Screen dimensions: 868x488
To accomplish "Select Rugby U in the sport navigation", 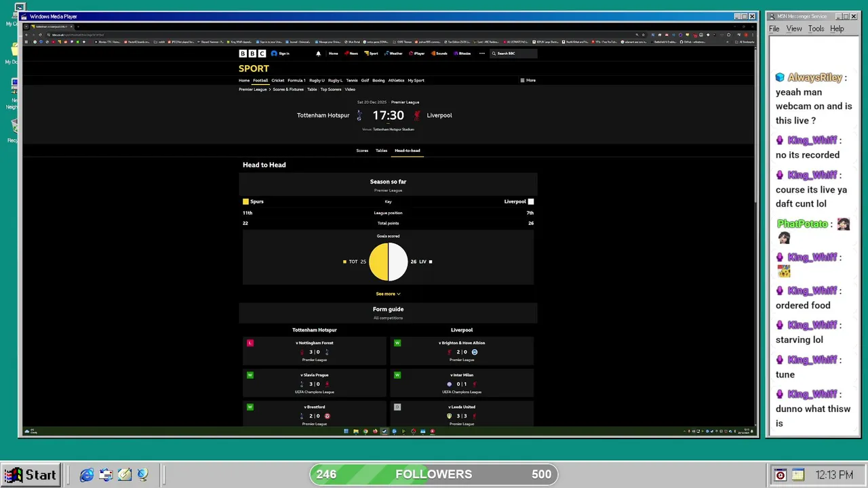I will pos(317,81).
